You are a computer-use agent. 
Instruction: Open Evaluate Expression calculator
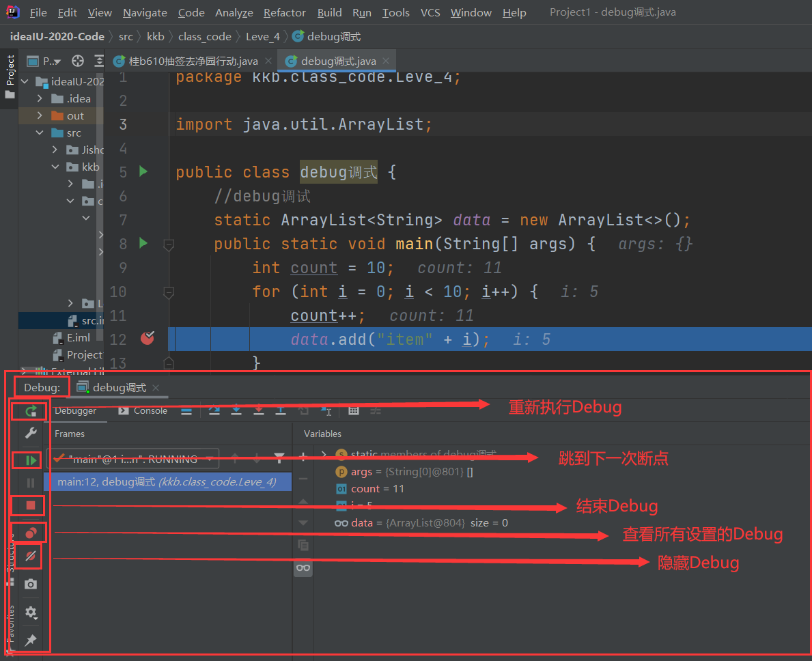pyautogui.click(x=354, y=410)
